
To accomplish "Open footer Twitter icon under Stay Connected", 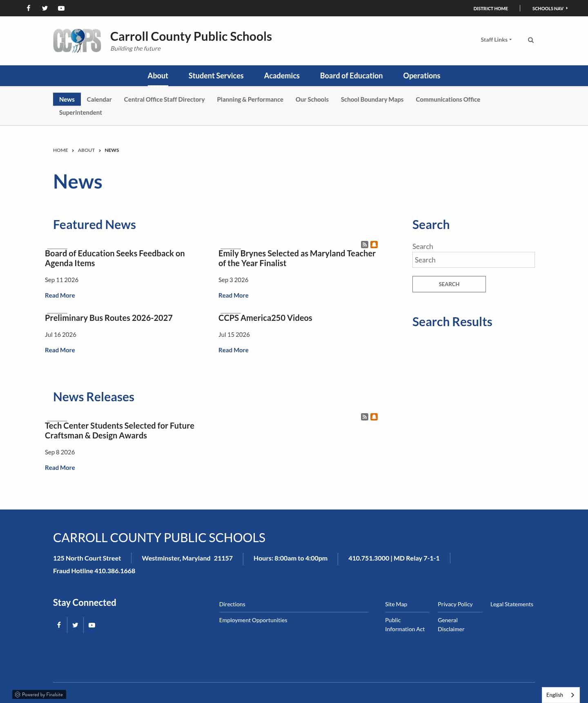I will click(x=75, y=625).
